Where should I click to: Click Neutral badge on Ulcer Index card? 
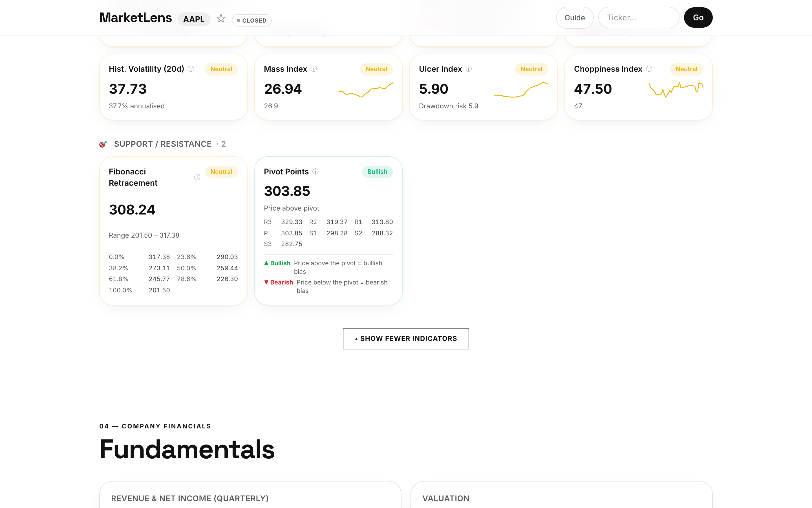pos(531,69)
